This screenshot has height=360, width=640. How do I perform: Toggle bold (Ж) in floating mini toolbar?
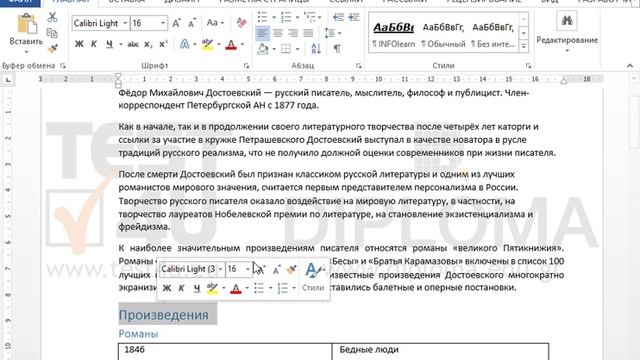pos(167,288)
